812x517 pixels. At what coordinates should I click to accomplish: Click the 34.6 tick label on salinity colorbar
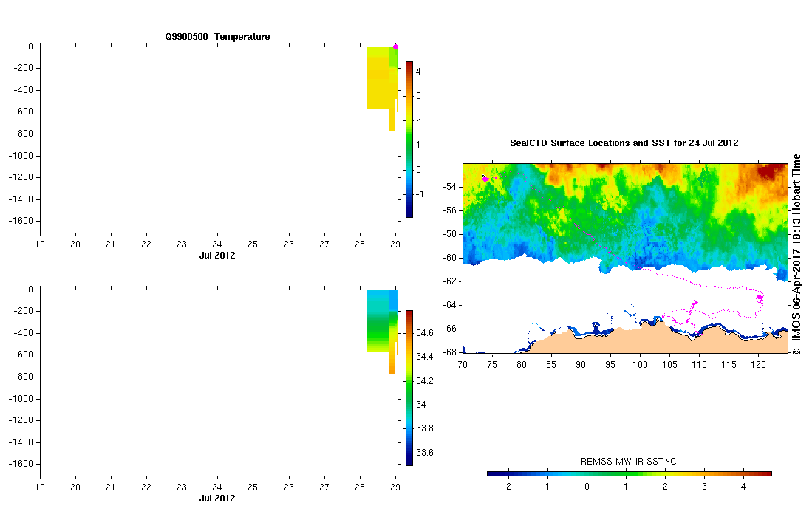[x=425, y=333]
